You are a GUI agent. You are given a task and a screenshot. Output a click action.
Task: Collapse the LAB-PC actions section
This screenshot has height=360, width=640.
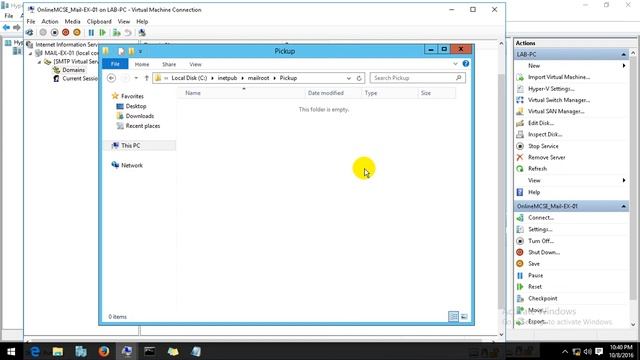(x=624, y=54)
